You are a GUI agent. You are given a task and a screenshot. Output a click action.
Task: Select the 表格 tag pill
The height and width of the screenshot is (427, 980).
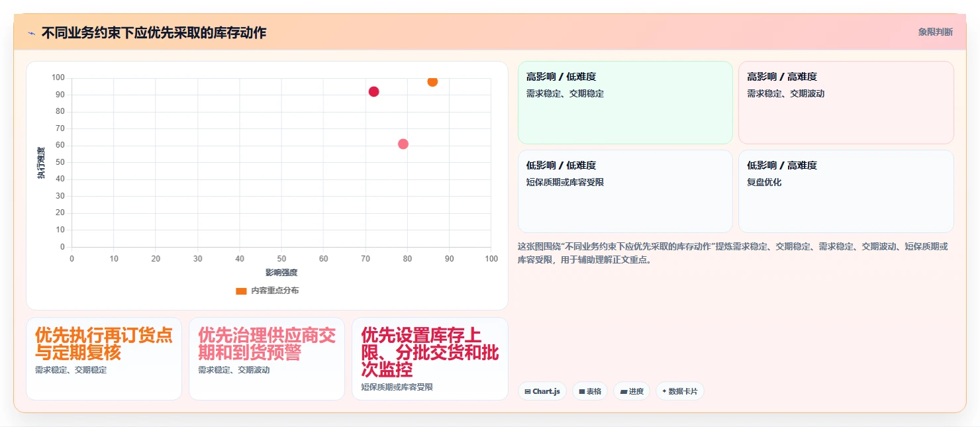(x=589, y=391)
